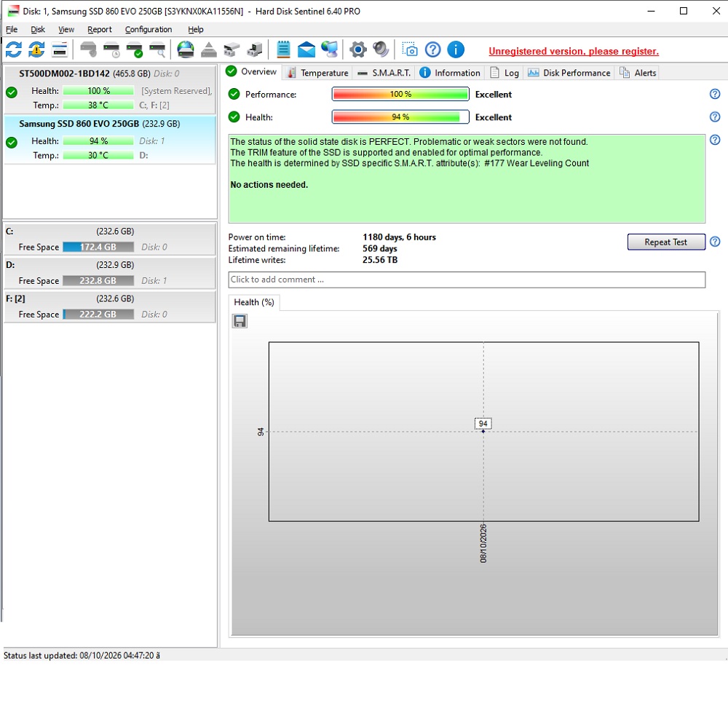
Task: Click the comment input field
Action: coord(467,280)
